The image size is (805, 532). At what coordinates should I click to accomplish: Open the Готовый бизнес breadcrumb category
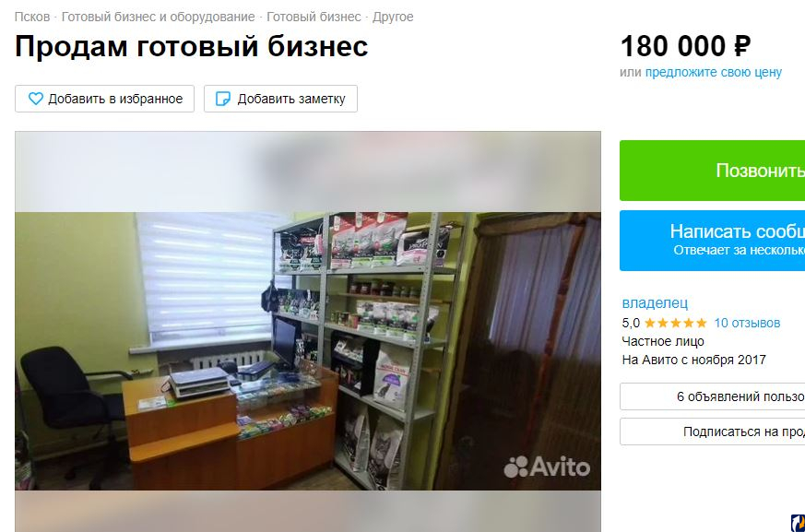pos(314,17)
